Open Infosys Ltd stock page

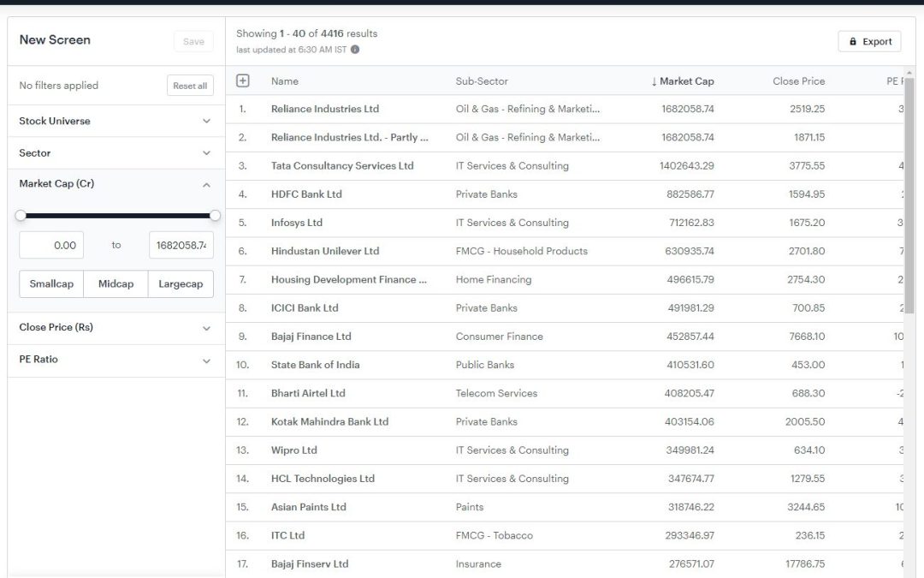click(x=296, y=223)
